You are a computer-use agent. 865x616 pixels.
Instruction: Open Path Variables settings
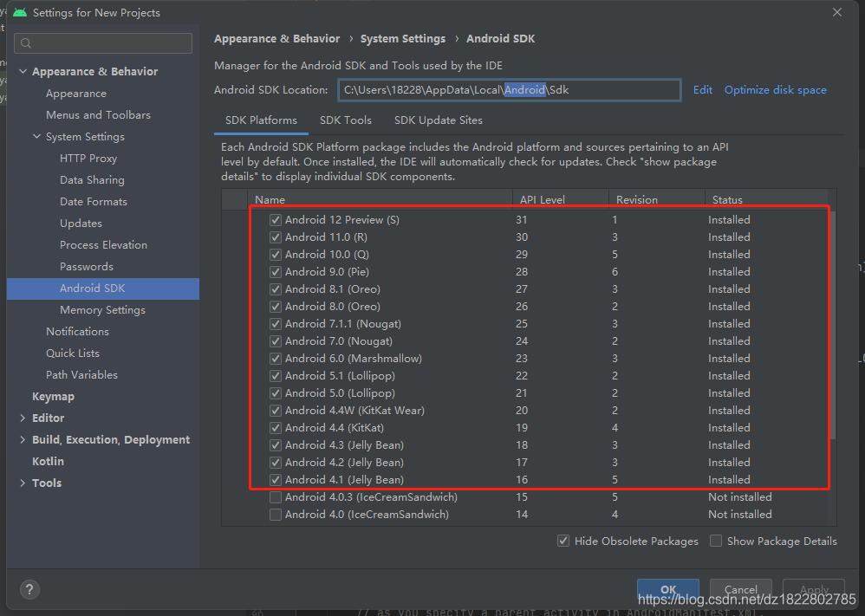pyautogui.click(x=81, y=375)
